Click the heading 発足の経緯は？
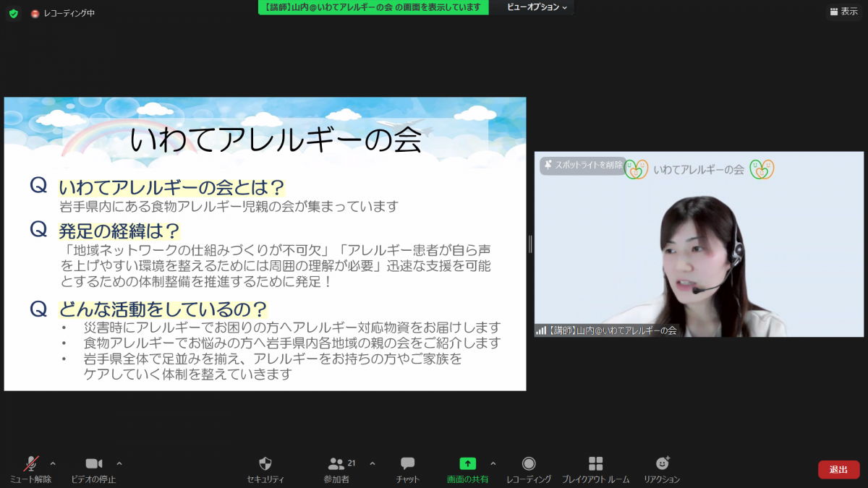The width and height of the screenshot is (868, 488). (119, 231)
